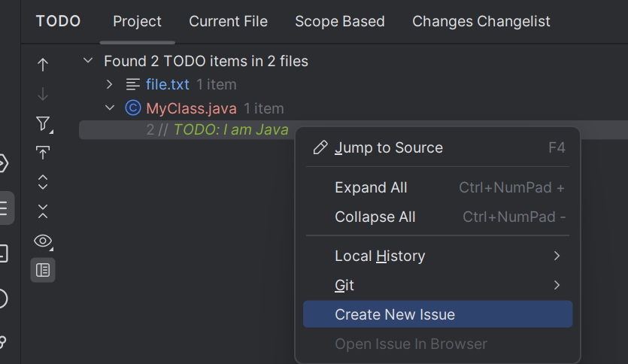Toggle the Preview Source panel button
This screenshot has height=364, width=628.
pyautogui.click(x=43, y=269)
